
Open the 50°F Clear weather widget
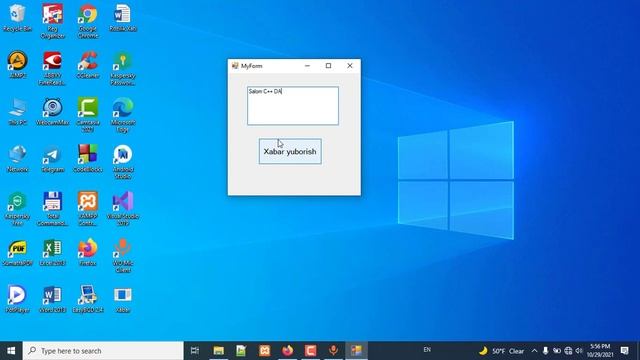[x=502, y=351]
